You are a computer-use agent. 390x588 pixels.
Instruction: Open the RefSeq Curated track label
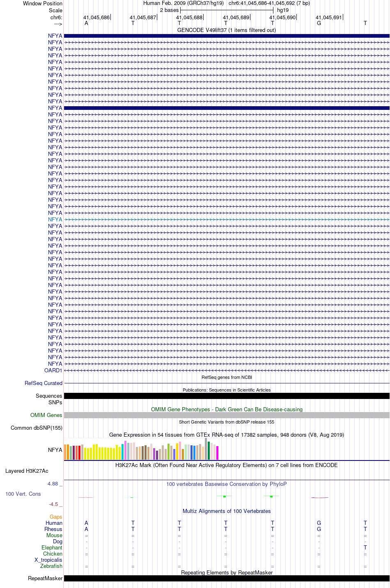(44, 383)
